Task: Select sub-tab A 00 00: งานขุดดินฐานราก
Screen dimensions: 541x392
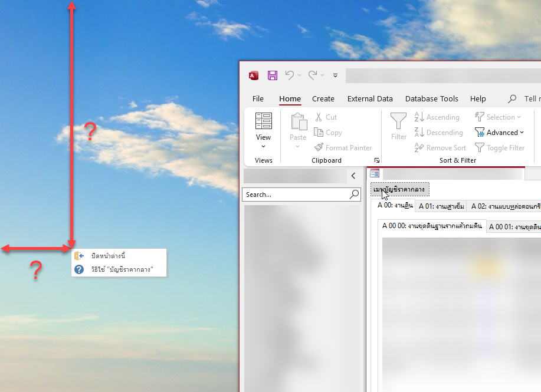Action: [432, 226]
